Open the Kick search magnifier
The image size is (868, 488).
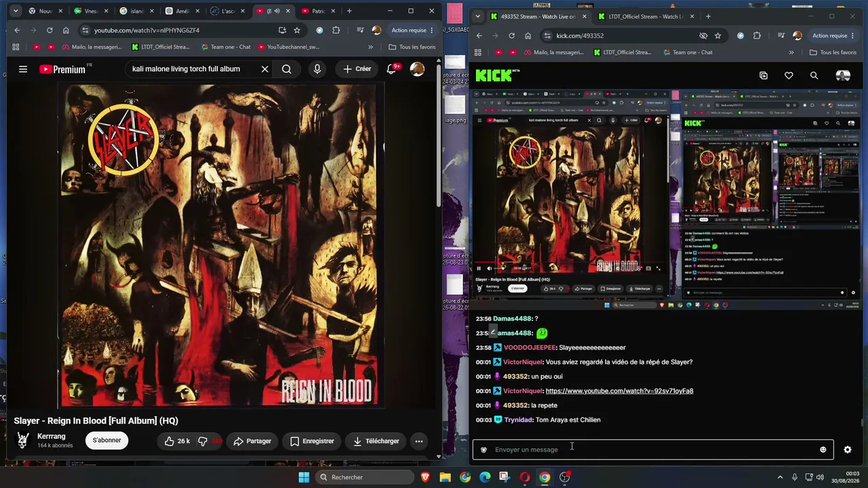[x=814, y=76]
